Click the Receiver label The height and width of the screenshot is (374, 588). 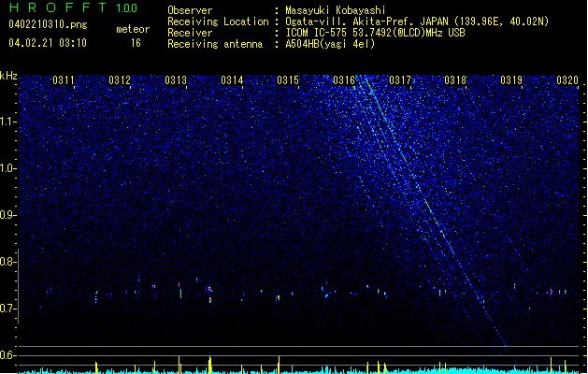pos(190,33)
